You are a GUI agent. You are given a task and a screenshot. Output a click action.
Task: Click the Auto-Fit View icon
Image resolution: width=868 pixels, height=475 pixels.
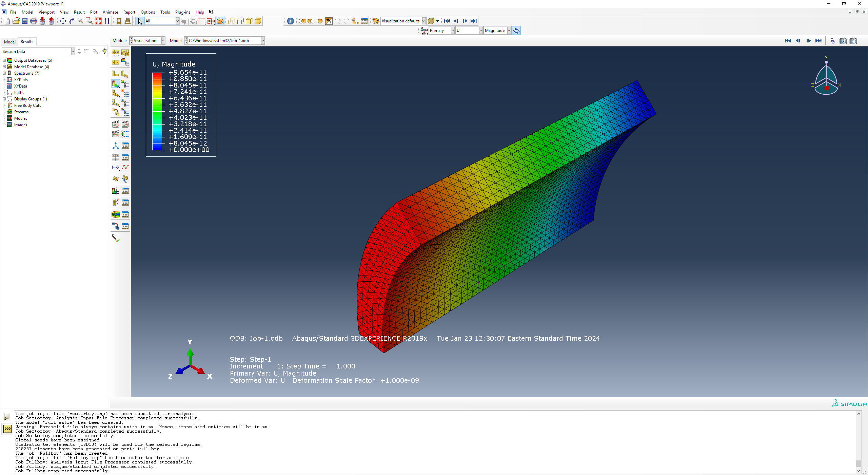pyautogui.click(x=98, y=21)
